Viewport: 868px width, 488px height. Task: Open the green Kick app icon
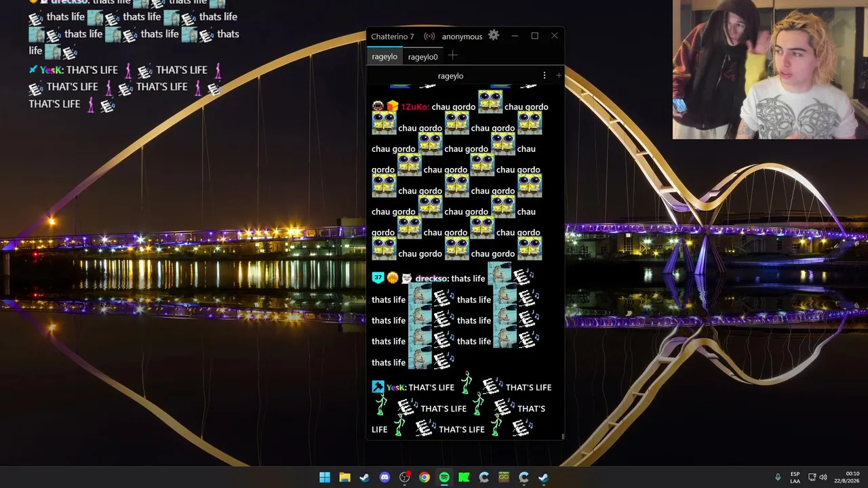point(464,477)
